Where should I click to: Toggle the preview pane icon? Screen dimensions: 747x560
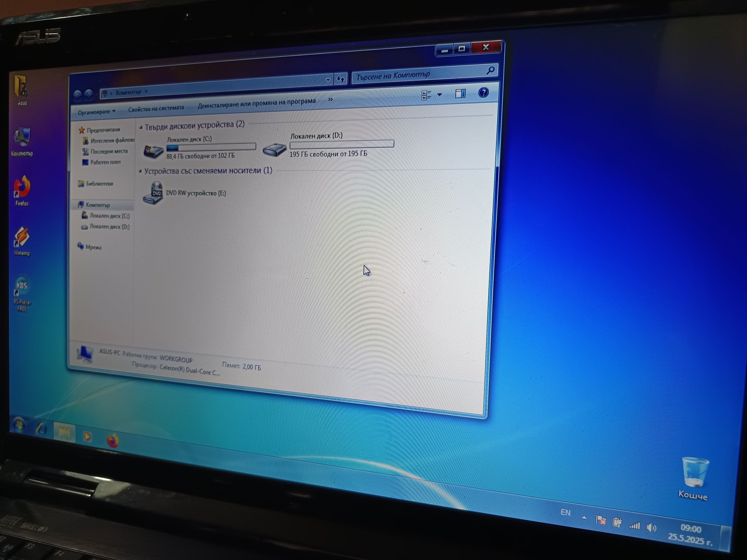click(x=460, y=93)
